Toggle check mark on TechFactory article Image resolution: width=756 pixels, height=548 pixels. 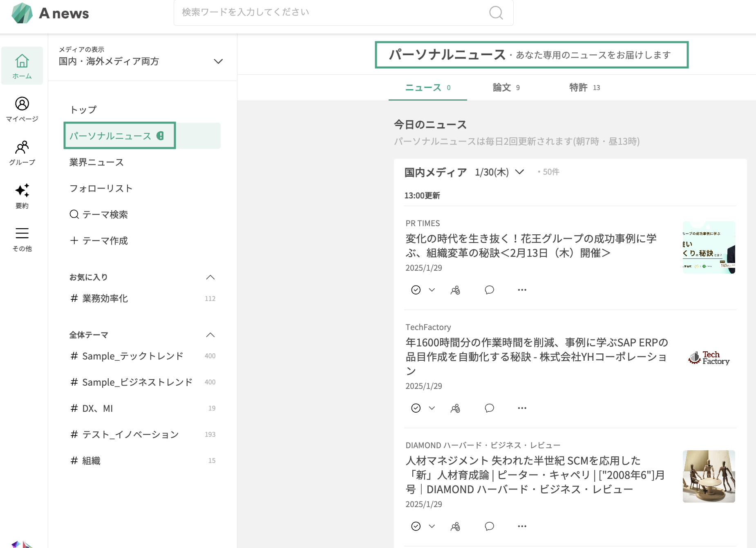pos(416,408)
